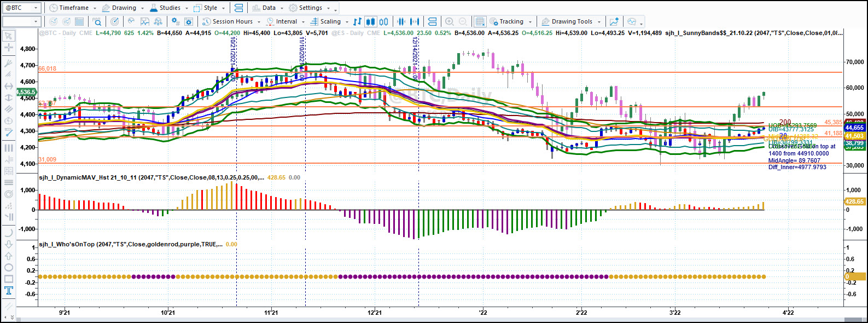Click the chart-on-board icon in second toolbar
This screenshot has height=323, width=868.
tap(145, 22)
